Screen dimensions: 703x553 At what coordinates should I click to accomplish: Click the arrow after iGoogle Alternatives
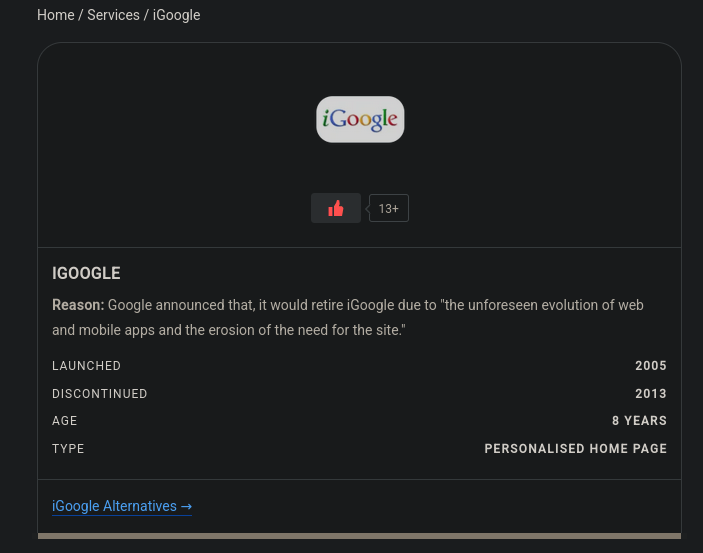tap(186, 507)
